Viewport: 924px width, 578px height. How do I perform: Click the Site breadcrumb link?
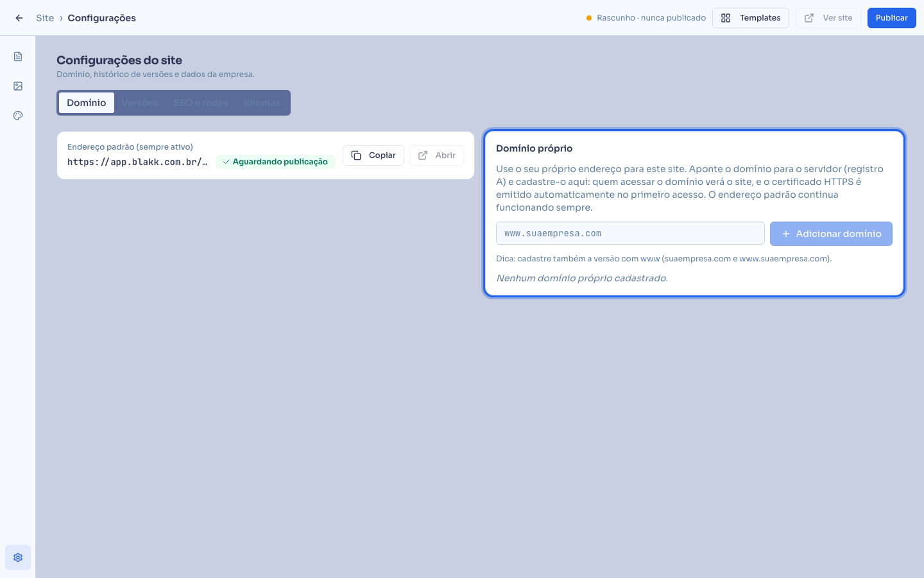(x=45, y=18)
